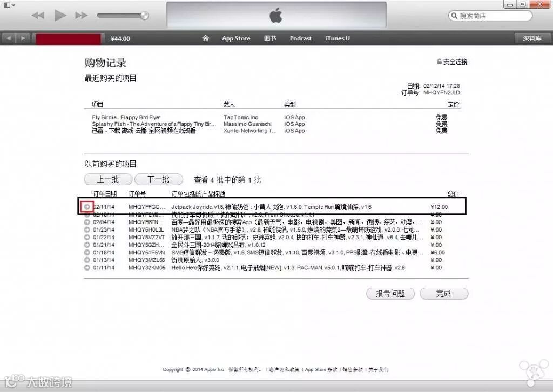Open order details arrow for 01/21/14

click(x=87, y=245)
